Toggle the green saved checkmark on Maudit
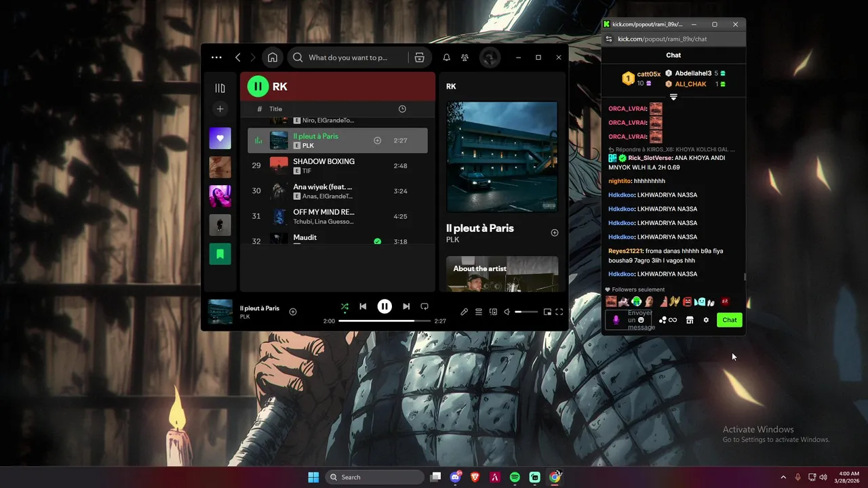868x488 pixels. [378, 241]
